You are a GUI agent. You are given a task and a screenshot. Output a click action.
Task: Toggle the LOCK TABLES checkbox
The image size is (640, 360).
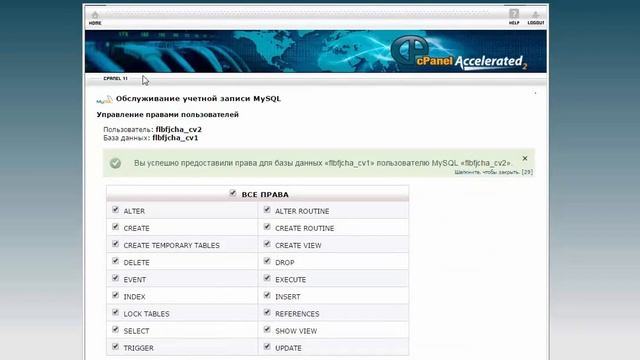tap(116, 313)
